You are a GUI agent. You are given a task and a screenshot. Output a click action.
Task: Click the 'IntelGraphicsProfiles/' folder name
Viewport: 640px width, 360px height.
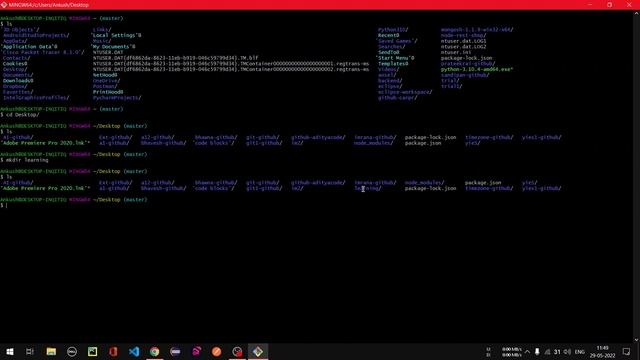pos(36,98)
